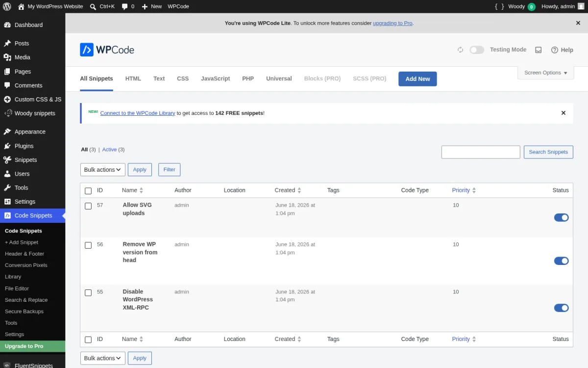Screen dimensions: 588x368
Task: Switch to the Text snippets tab
Action: click(159, 79)
